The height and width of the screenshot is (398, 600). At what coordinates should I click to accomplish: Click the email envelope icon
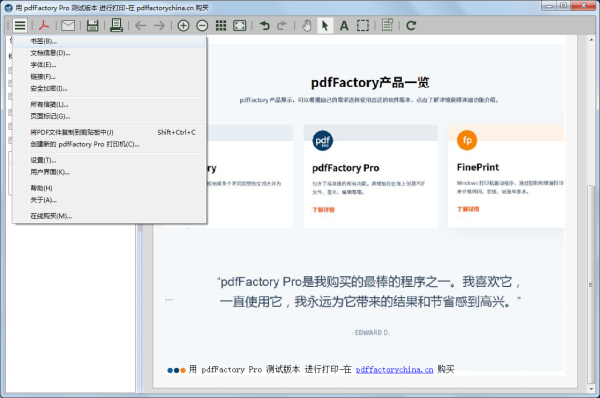[68, 26]
